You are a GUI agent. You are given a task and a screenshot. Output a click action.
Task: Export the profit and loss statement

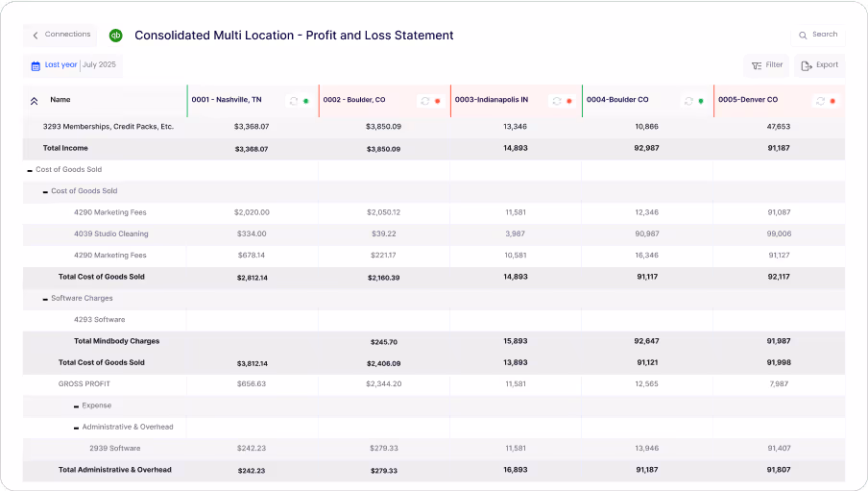819,65
